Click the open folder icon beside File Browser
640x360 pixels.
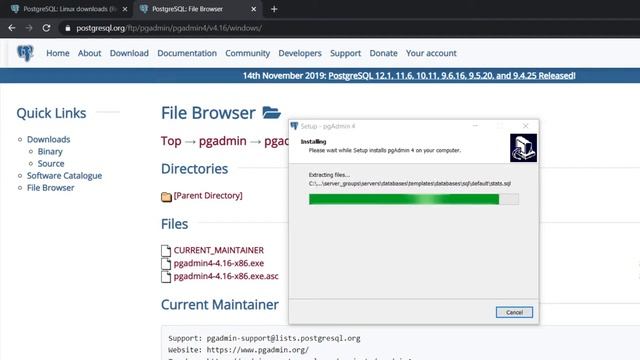(271, 113)
